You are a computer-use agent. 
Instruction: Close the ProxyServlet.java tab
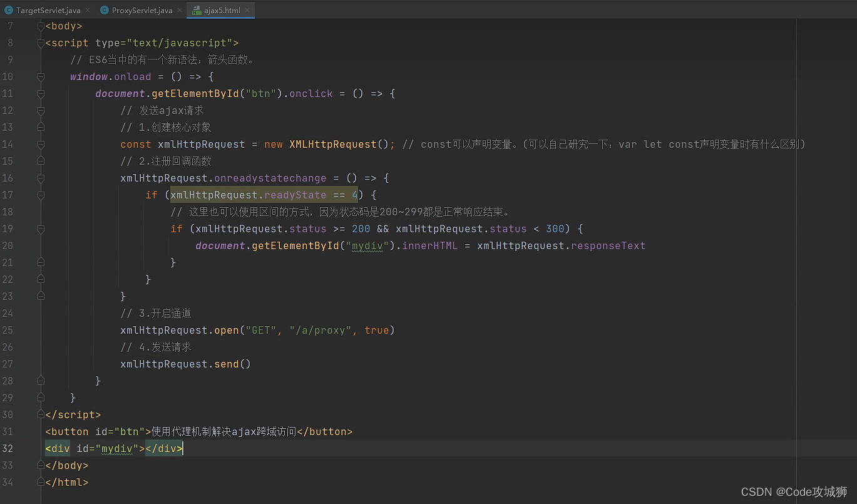[179, 11]
